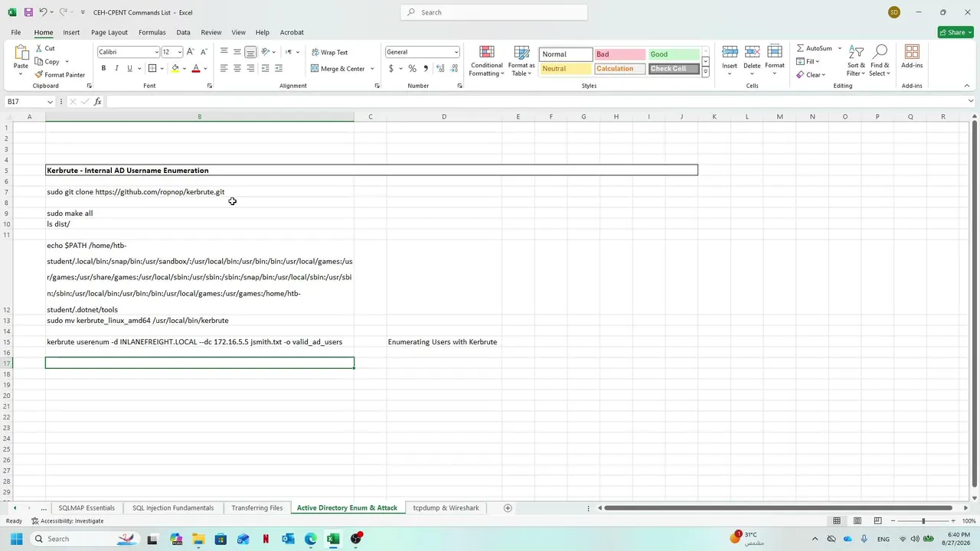The height and width of the screenshot is (551, 980).
Task: Click the Decrease Indent icon
Action: [265, 68]
